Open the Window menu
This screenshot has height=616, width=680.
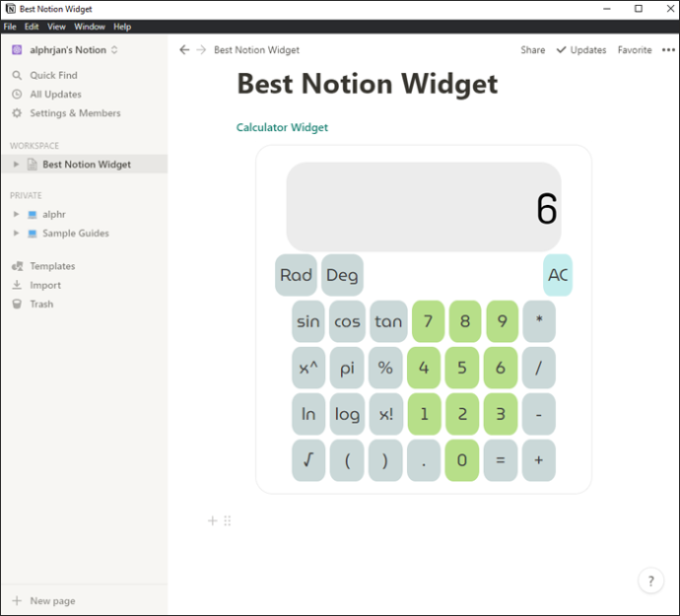pos(90,27)
